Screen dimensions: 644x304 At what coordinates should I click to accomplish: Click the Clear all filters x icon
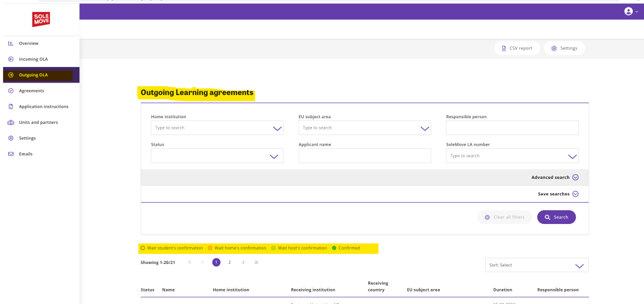tap(487, 217)
